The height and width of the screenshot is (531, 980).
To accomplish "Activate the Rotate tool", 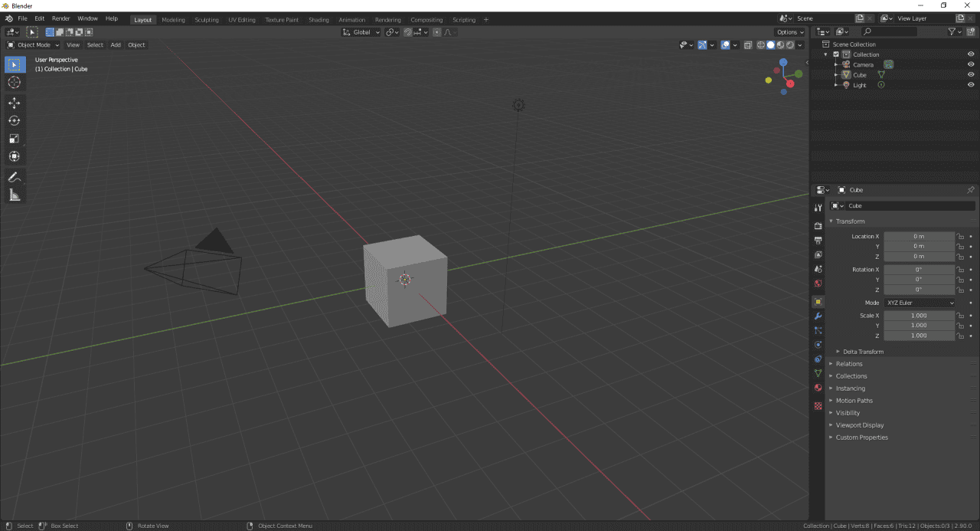I will [x=14, y=120].
